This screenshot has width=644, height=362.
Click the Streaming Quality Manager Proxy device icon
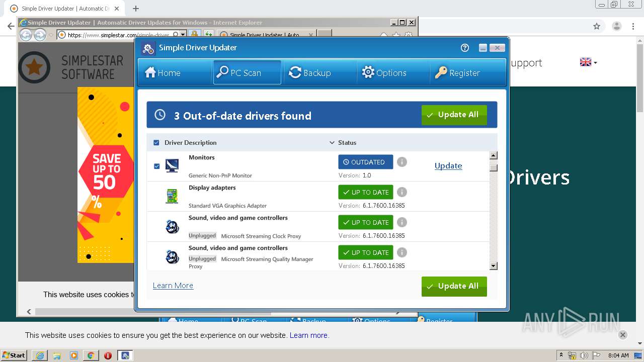tap(172, 257)
